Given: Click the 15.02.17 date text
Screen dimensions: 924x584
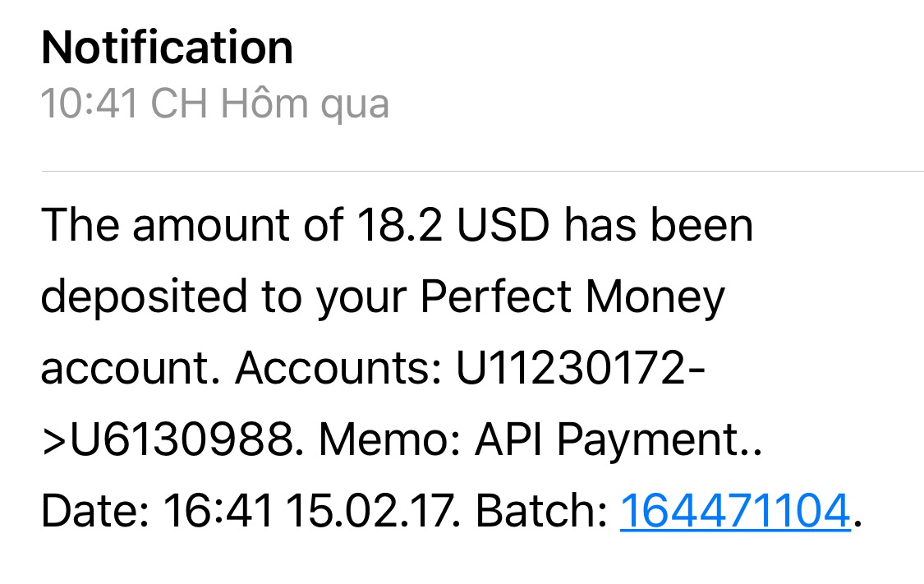Looking at the screenshot, I should click(x=375, y=511).
